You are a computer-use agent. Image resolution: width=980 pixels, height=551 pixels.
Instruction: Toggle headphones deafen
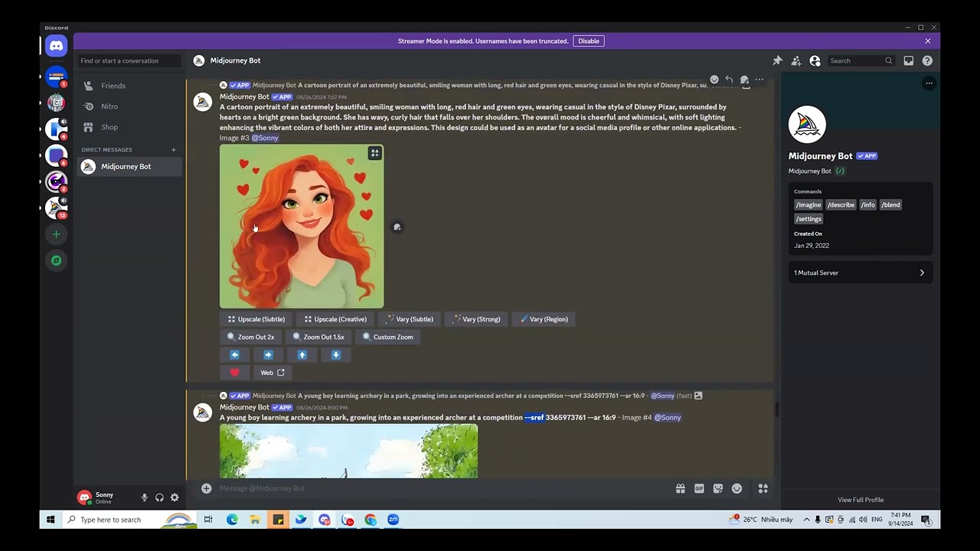click(159, 497)
